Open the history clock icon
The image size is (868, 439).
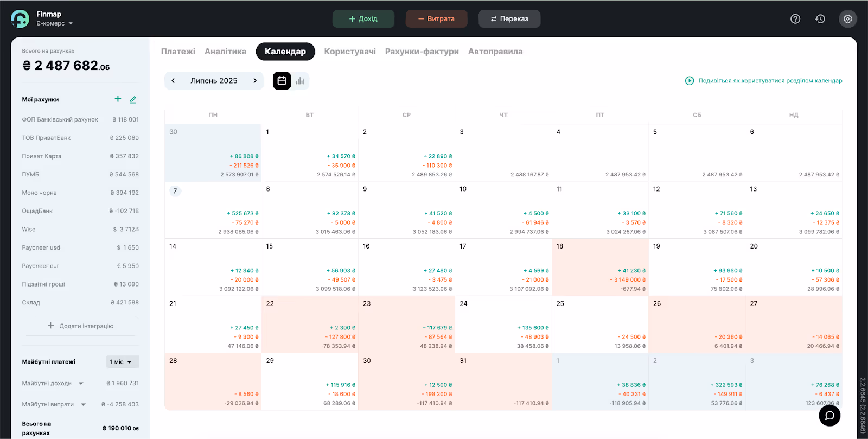820,19
